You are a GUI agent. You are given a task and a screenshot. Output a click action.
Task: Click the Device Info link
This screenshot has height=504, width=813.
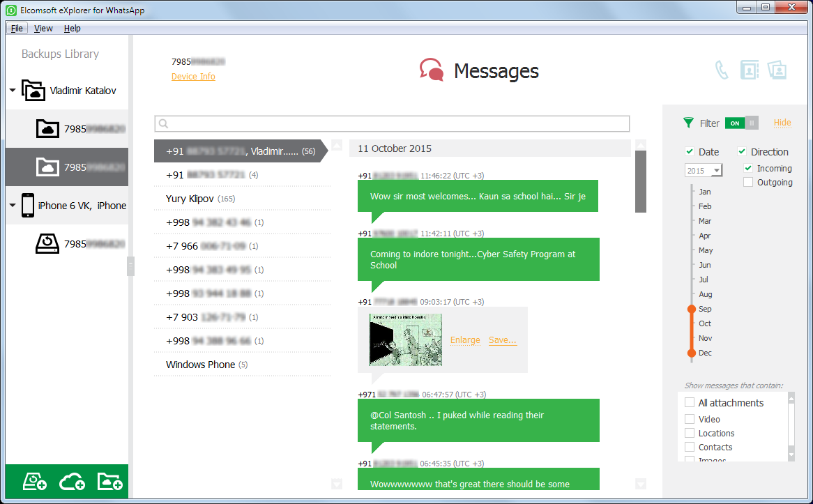193,76
